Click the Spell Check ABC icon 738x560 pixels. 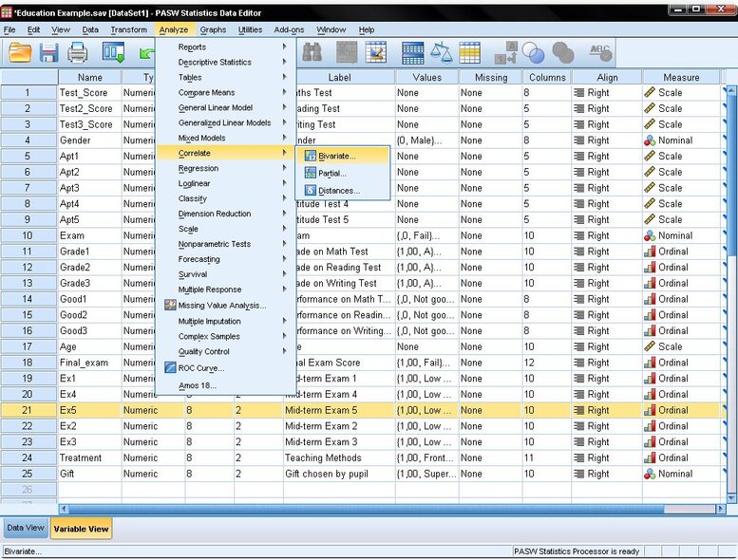click(x=600, y=52)
